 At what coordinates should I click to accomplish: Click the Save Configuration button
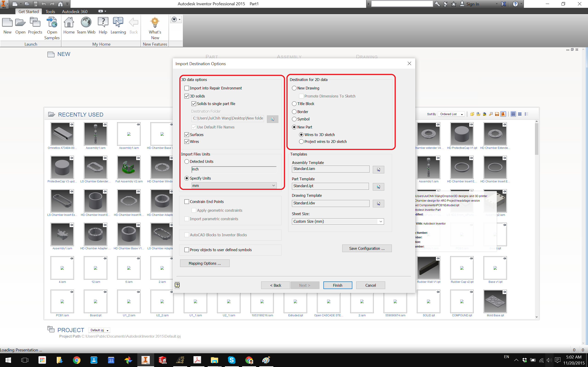[367, 248]
